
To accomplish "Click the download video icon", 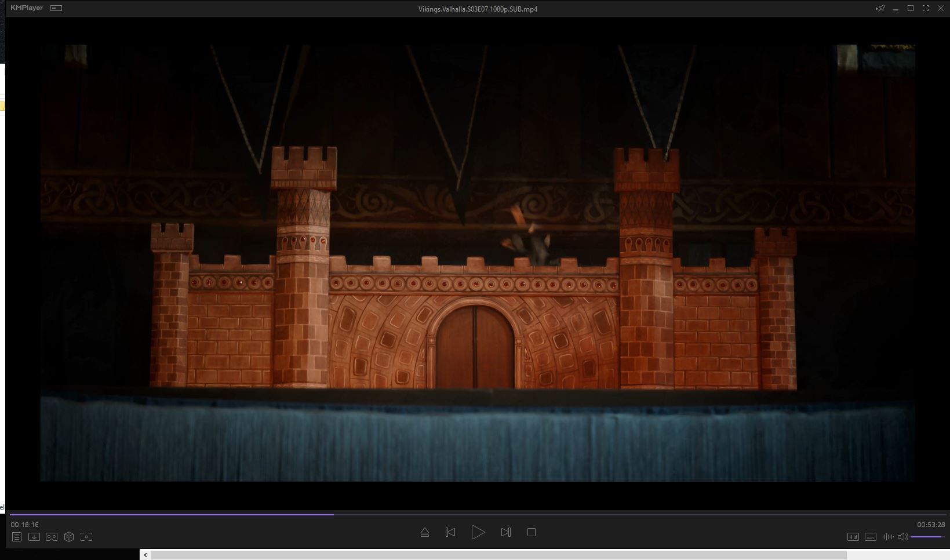I will (34, 537).
